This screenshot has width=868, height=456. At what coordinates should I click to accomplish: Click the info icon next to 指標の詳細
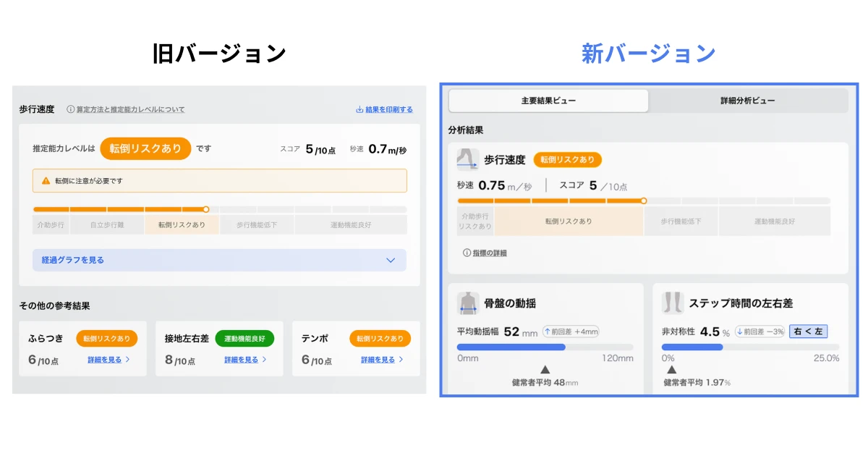467,253
